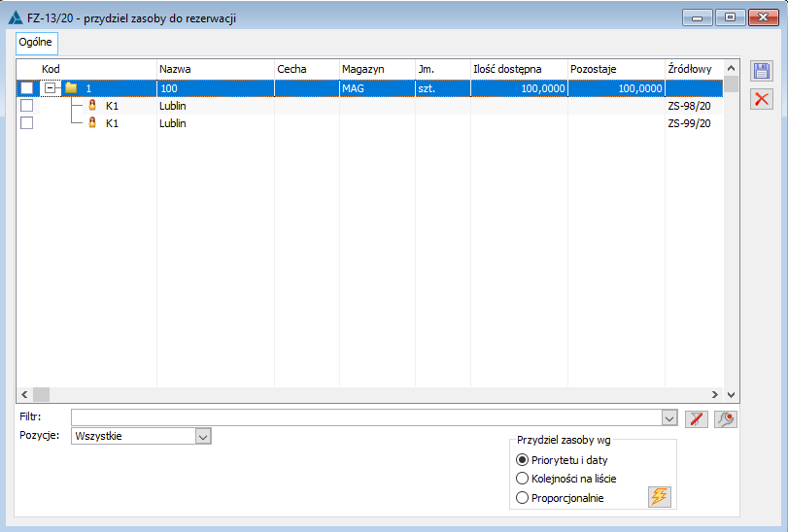The height and width of the screenshot is (532, 788).
Task: Switch to the Ogólne tab
Action: coord(37,43)
